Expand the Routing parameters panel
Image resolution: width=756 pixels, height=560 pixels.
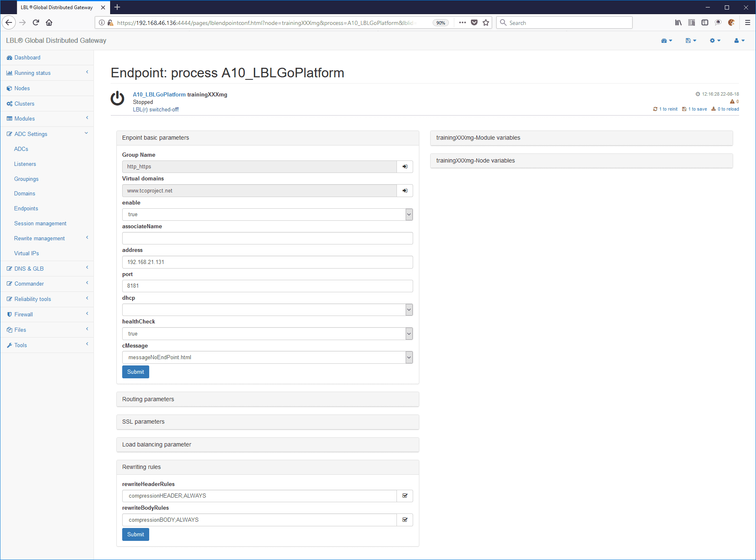pyautogui.click(x=268, y=399)
